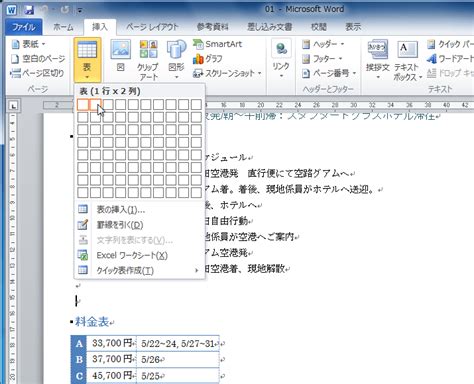Open the スクリーンショット dropdown
Viewport: 474px width, 384px height.
click(x=227, y=73)
